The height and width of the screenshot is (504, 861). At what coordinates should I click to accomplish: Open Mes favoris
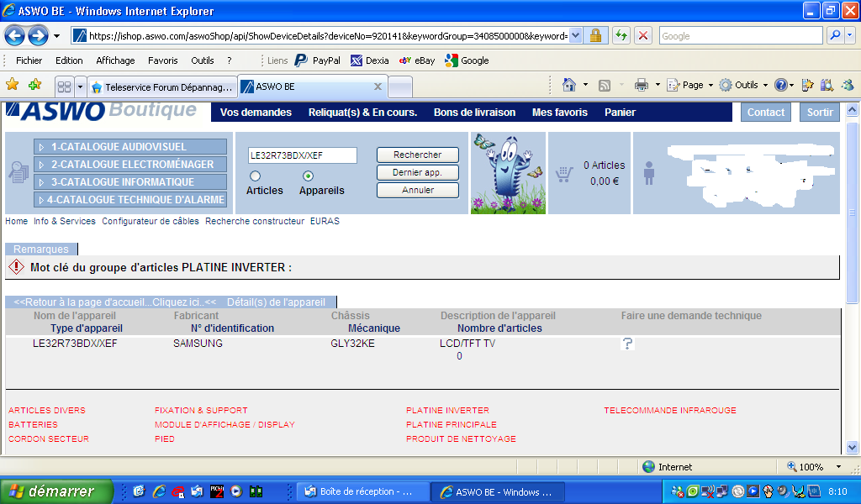click(559, 113)
